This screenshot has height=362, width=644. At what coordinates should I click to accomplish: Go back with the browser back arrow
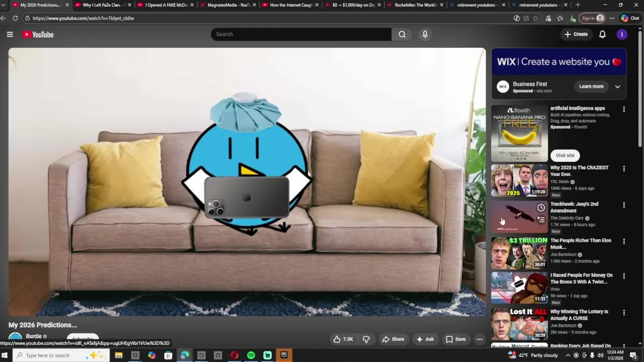click(x=4, y=18)
